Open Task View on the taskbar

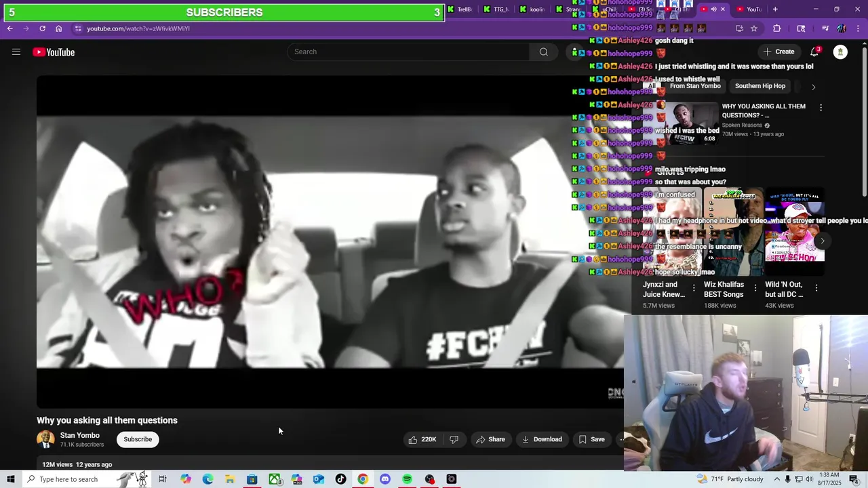pyautogui.click(x=163, y=479)
